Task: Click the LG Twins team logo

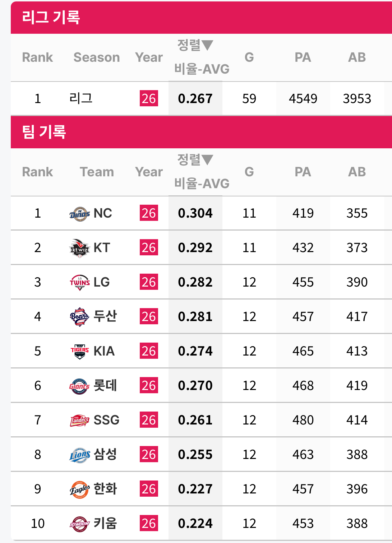Action: [79, 283]
